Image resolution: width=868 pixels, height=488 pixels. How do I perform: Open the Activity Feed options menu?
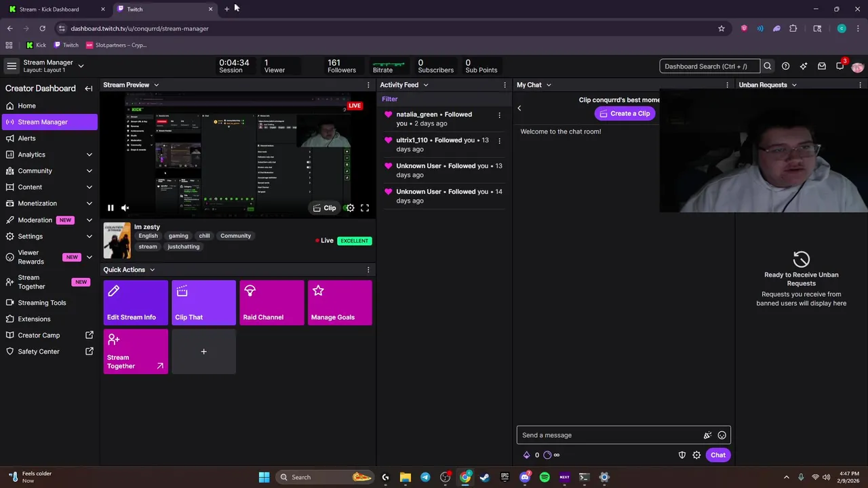(x=505, y=85)
